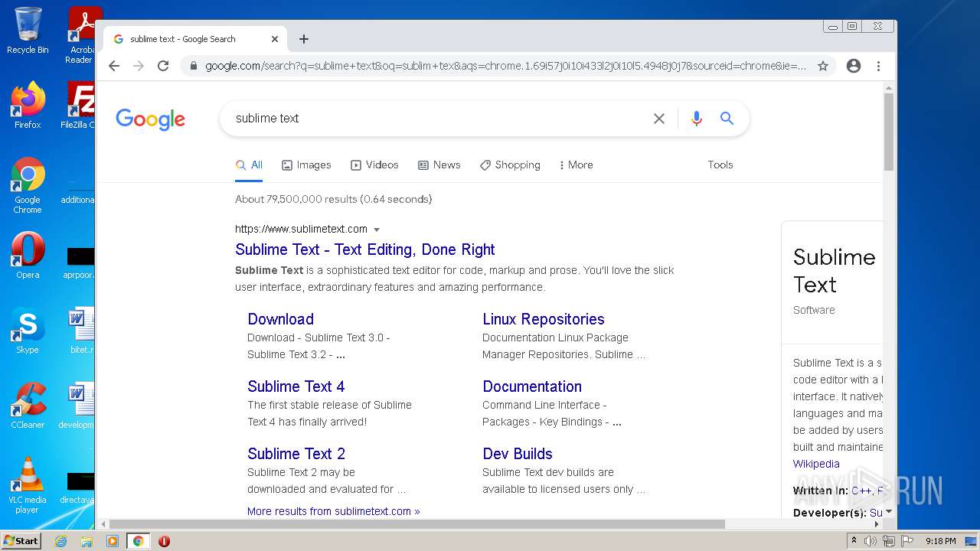This screenshot has width=980, height=551.
Task: Reload the Google search page
Action: [163, 66]
